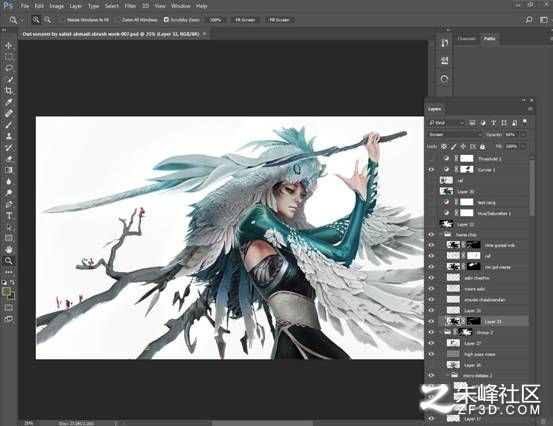Screen dimensions: 553x426
Task: Collapse the Group 2 folder arrow
Action: coord(441,332)
